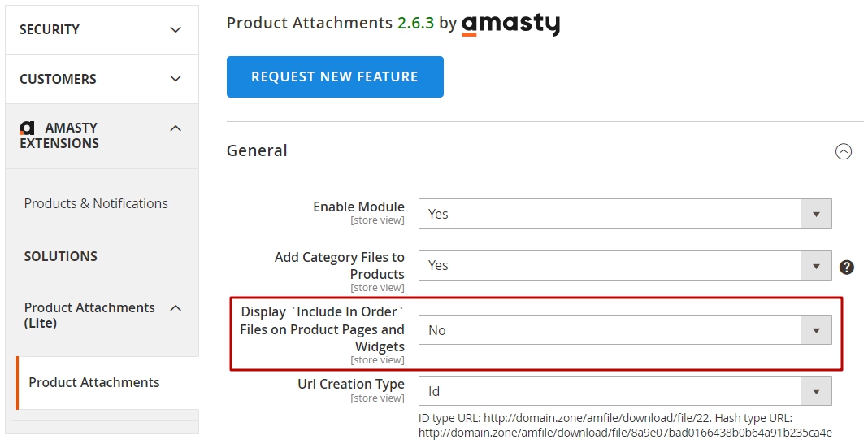Collapse the AMASTY EXTENSIONS section

point(102,136)
